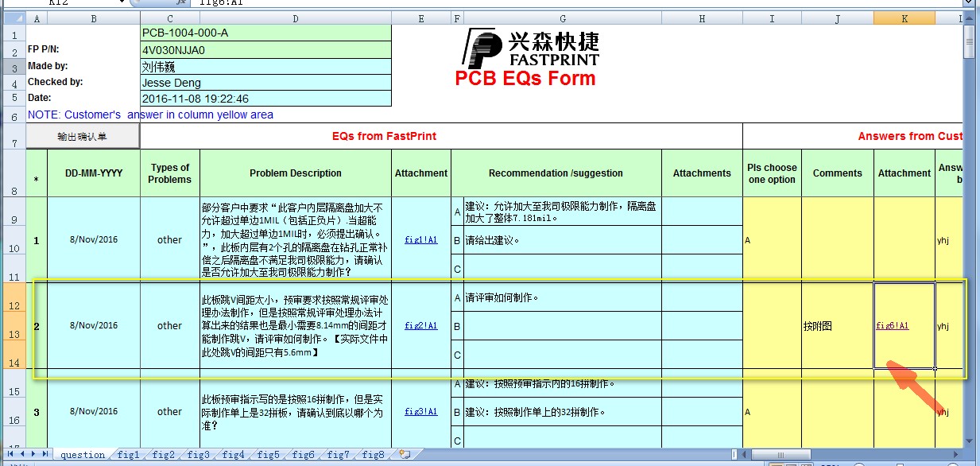The height and width of the screenshot is (466, 980).
Task: Select the 按附图 comment cell
Action: tap(838, 325)
